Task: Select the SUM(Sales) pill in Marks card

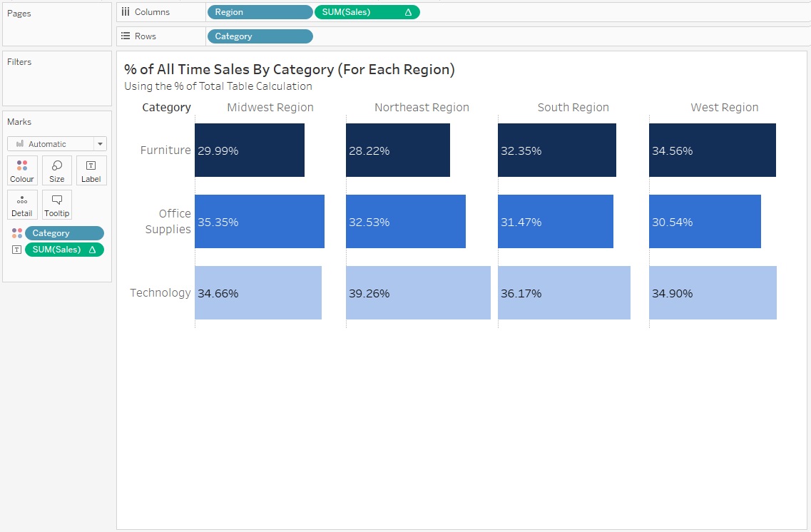Action: [58, 250]
